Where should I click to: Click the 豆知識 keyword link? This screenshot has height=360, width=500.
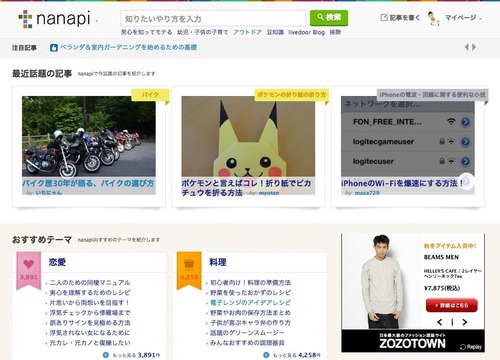(x=275, y=32)
